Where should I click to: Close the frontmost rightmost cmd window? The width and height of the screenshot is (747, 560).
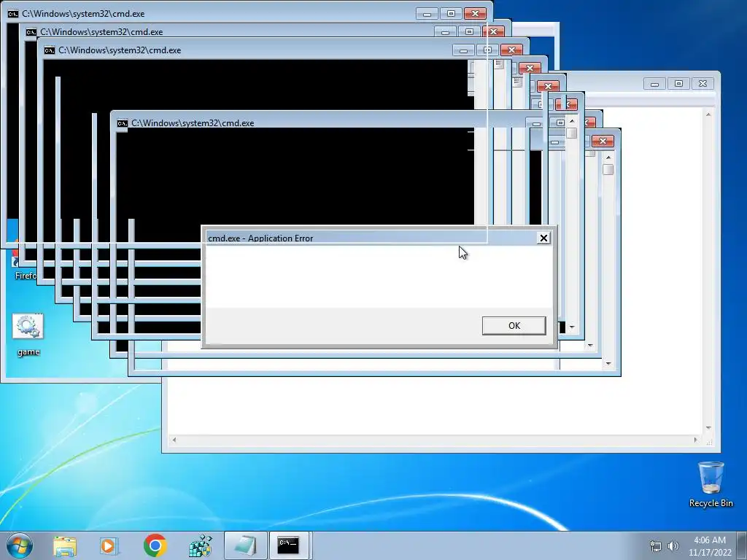pos(603,141)
